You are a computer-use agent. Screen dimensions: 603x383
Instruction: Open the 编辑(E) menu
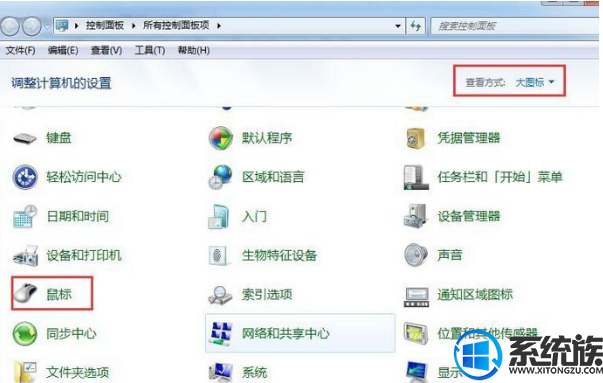63,50
